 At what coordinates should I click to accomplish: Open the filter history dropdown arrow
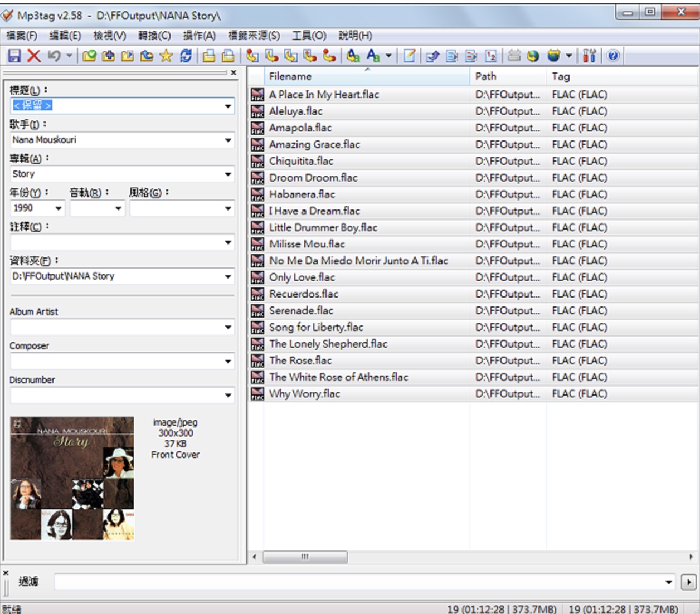pyautogui.click(x=669, y=582)
